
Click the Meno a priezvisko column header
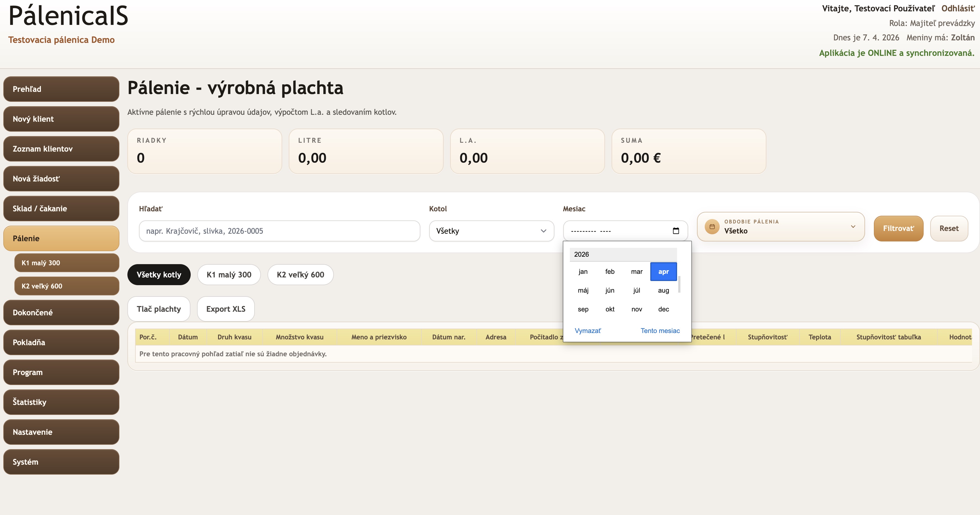pyautogui.click(x=379, y=337)
